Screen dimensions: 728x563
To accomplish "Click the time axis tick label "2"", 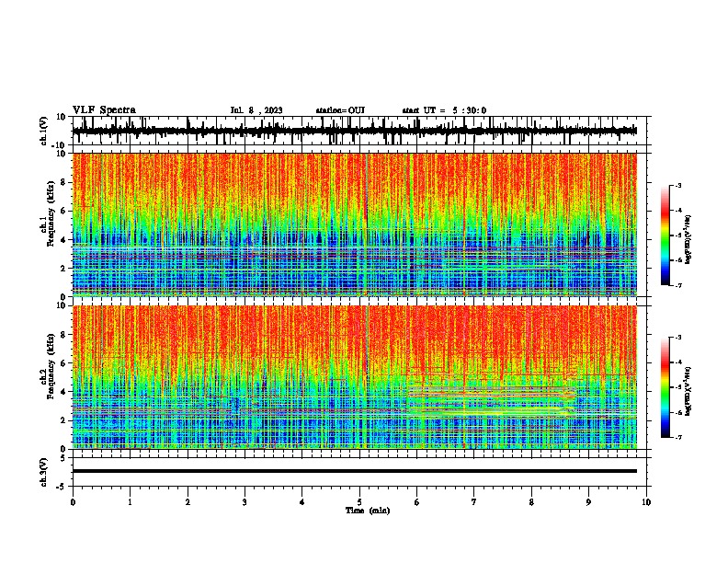I will pyautogui.click(x=188, y=502).
